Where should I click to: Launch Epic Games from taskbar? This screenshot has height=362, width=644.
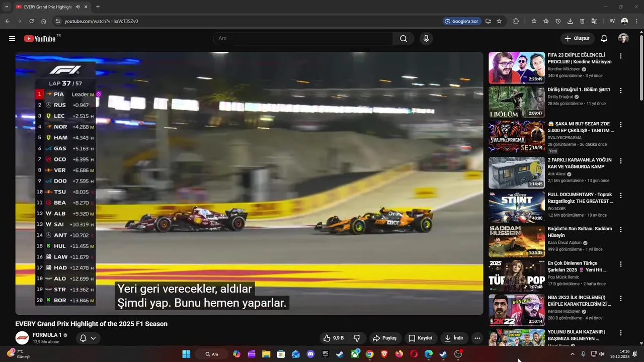325,354
